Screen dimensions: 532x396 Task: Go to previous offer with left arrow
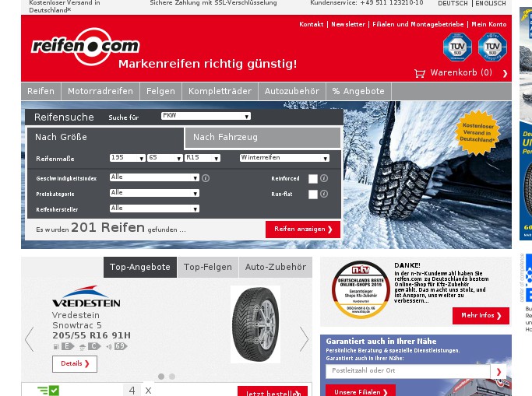[30, 338]
